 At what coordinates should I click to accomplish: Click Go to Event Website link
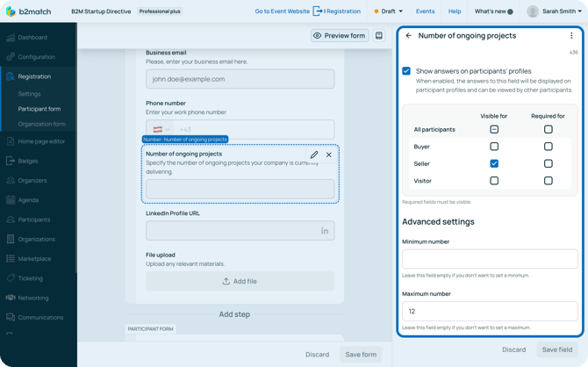tap(282, 11)
